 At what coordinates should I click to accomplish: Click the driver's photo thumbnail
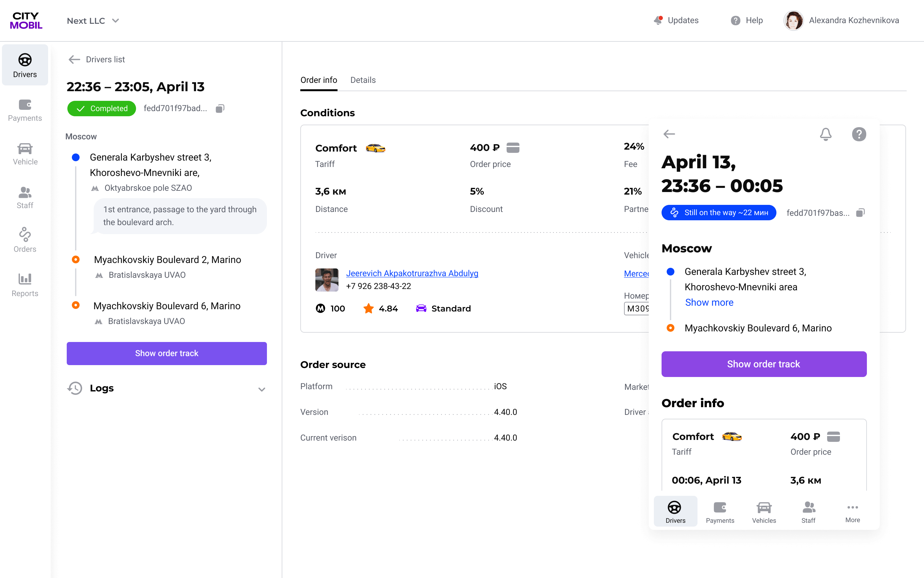(327, 280)
